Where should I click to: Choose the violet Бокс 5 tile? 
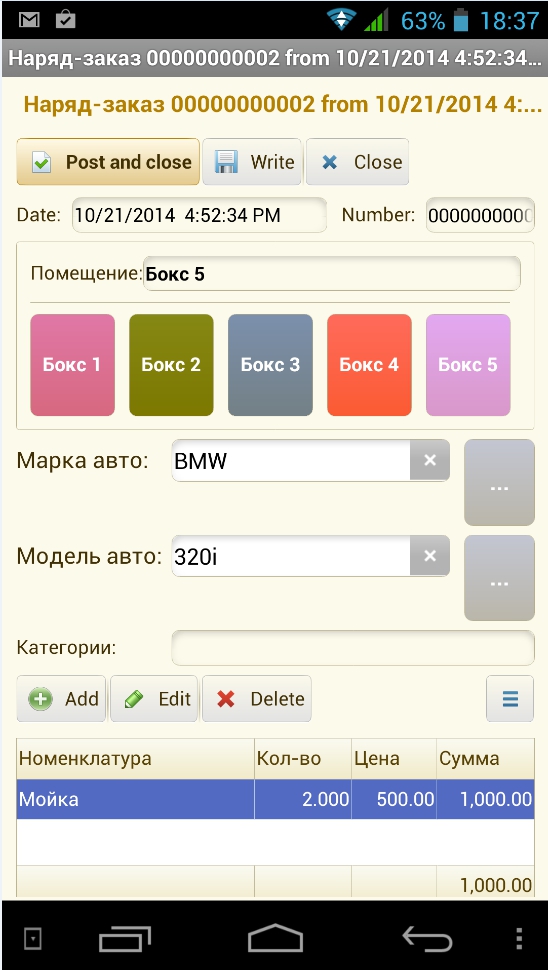[468, 365]
